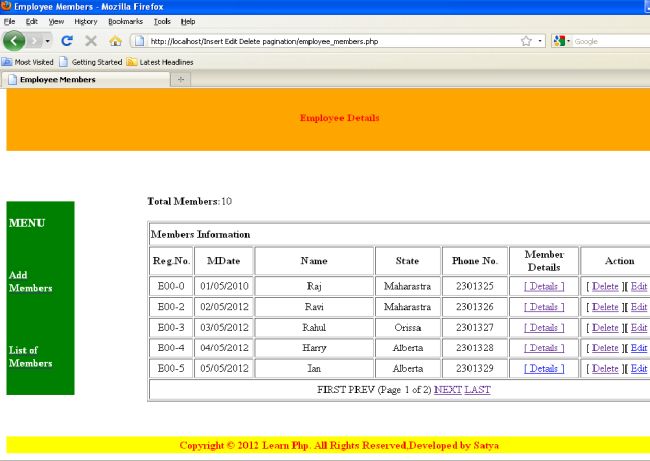
Task: Click the Forward navigation arrow
Action: click(x=34, y=41)
